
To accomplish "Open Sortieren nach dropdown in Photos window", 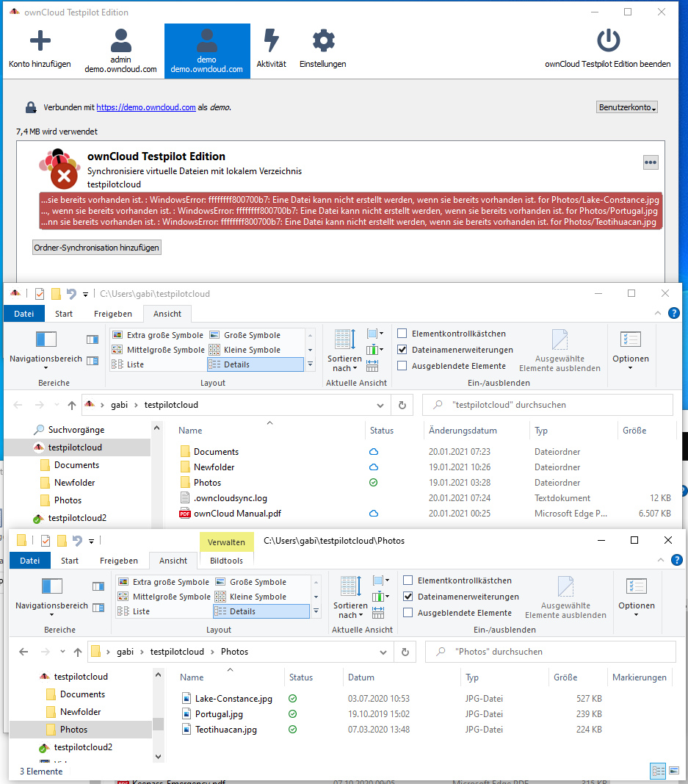I will (x=350, y=610).
